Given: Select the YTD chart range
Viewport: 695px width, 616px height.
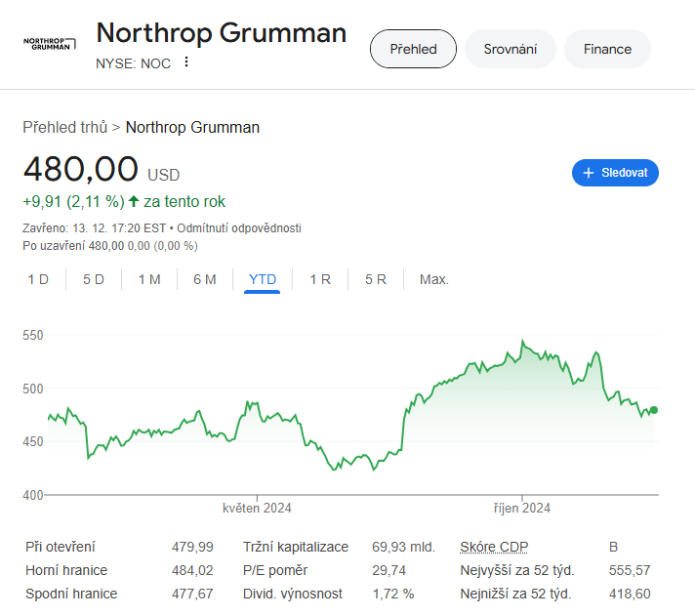Looking at the screenshot, I should pos(263,279).
